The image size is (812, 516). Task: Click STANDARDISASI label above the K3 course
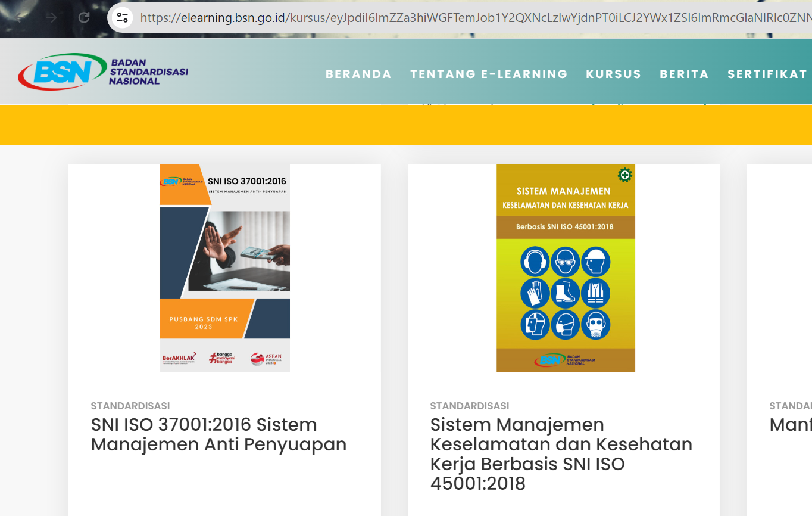469,406
